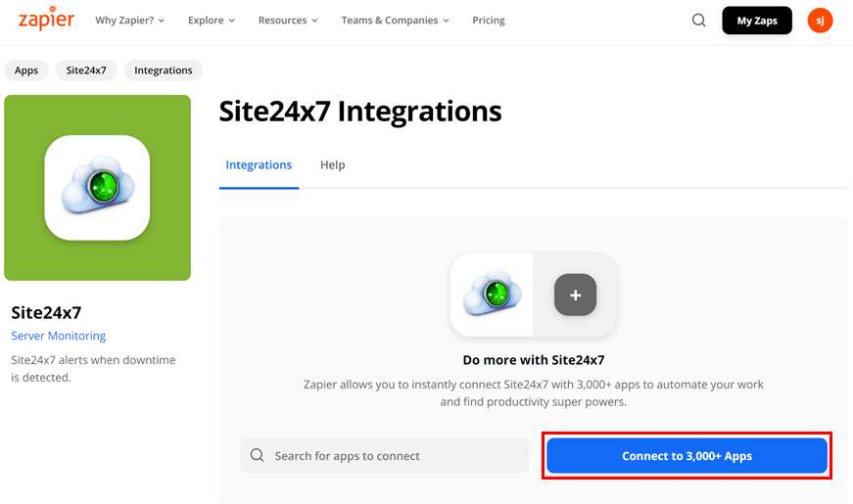Go to the Pricing page
The width and height of the screenshot is (853, 504).
[489, 21]
